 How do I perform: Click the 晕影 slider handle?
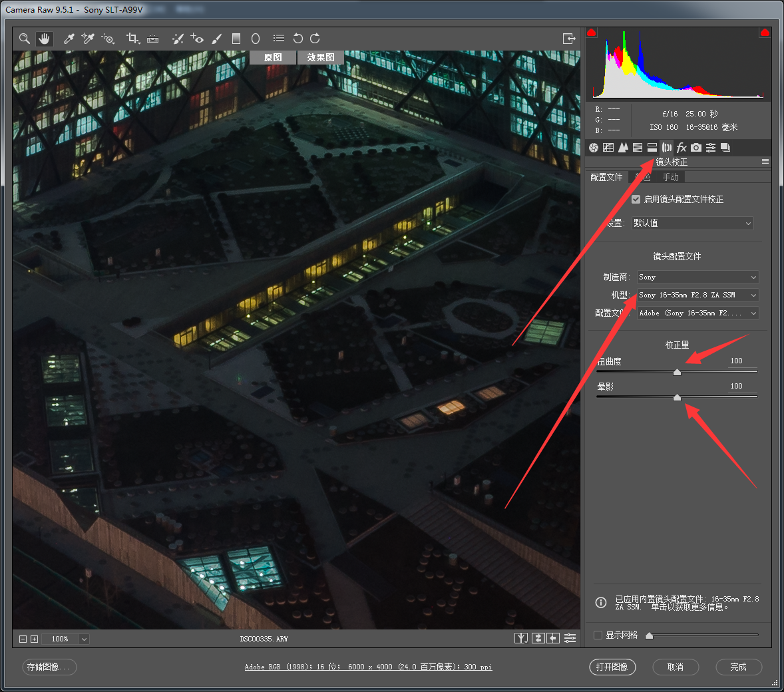pos(677,397)
